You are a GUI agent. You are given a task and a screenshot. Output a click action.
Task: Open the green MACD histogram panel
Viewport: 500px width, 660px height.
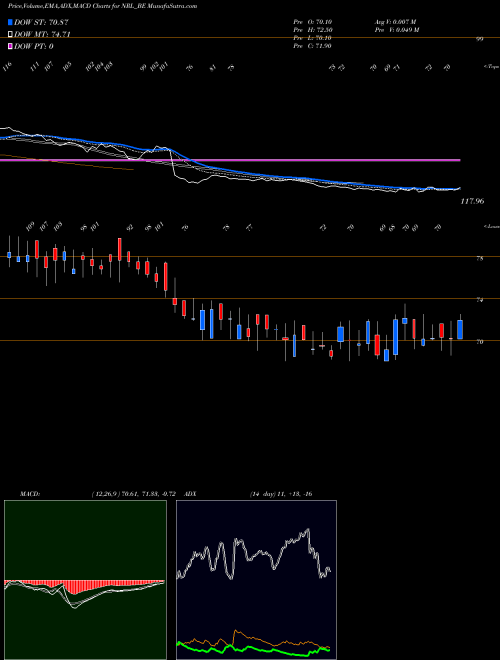point(85,580)
